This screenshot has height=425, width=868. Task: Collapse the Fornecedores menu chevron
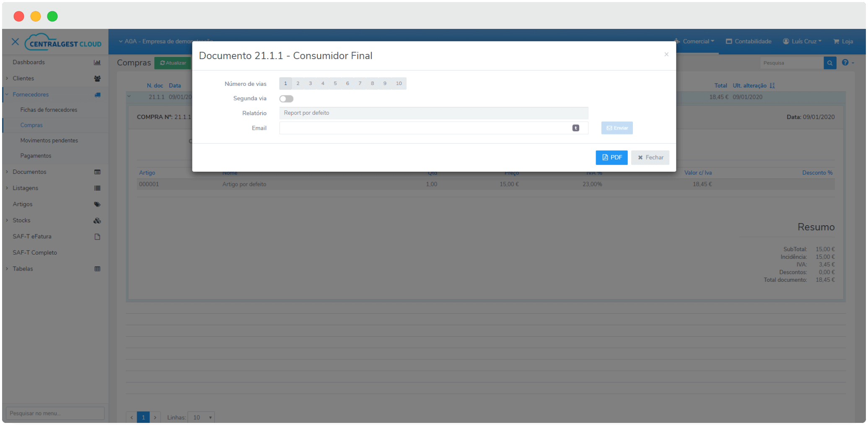[x=7, y=95]
